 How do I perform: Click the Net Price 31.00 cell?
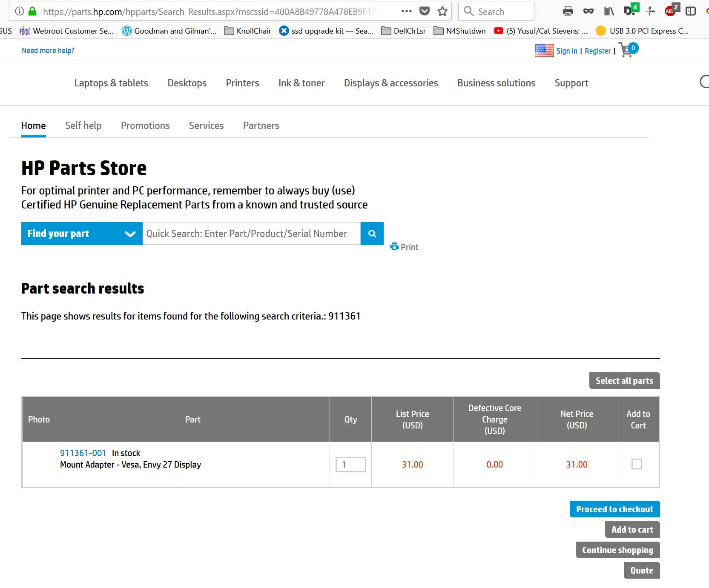[x=577, y=465]
